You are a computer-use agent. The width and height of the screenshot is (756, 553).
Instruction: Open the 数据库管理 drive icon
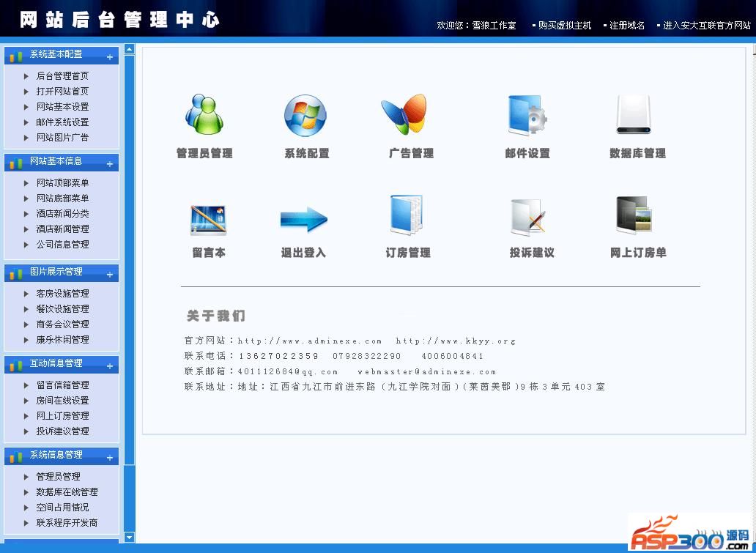634,115
